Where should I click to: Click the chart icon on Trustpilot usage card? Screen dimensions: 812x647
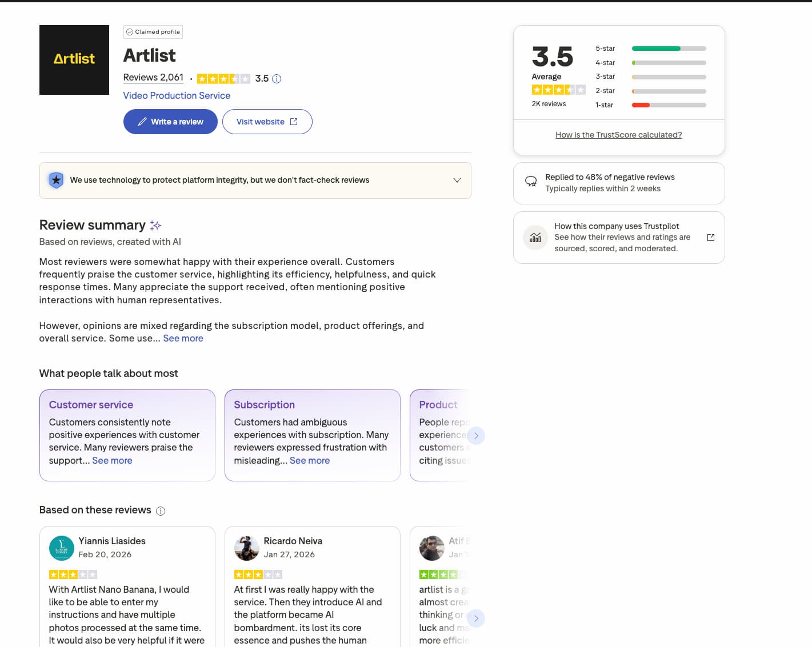(x=535, y=237)
